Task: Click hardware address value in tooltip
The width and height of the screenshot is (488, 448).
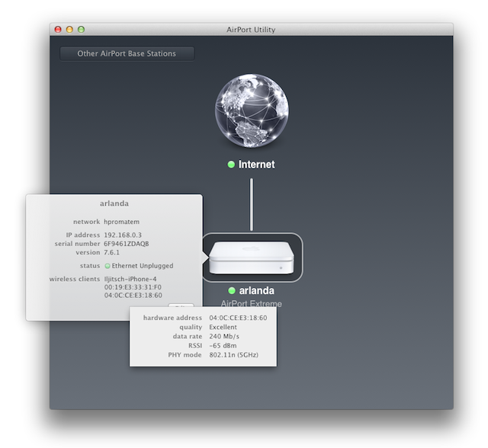Action: pos(238,318)
